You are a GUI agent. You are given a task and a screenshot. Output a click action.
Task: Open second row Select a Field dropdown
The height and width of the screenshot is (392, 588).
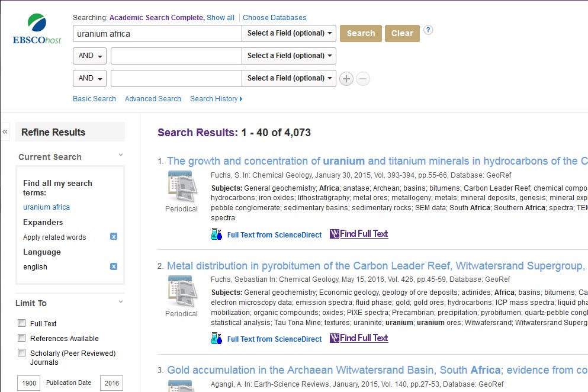289,56
